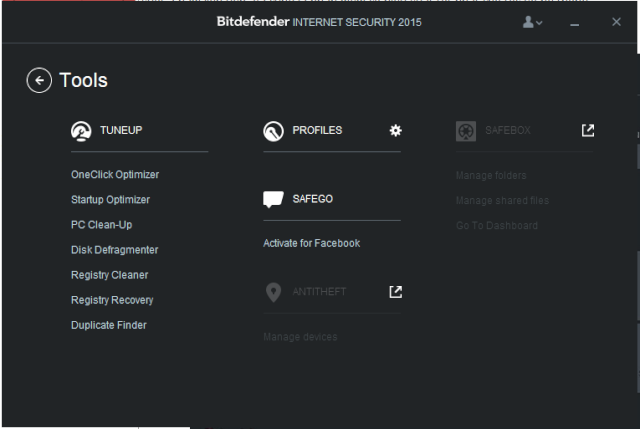Run Registry Cleaner

(x=110, y=275)
